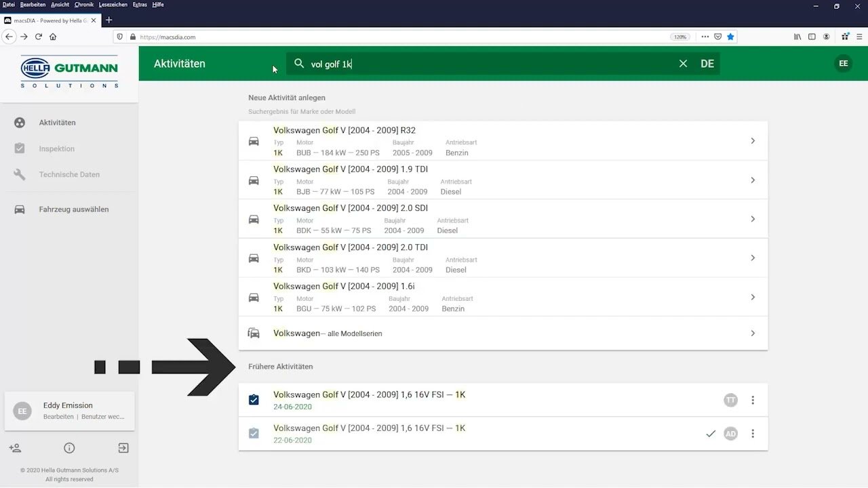
Task: Click the Pocket save icon
Action: tap(717, 37)
